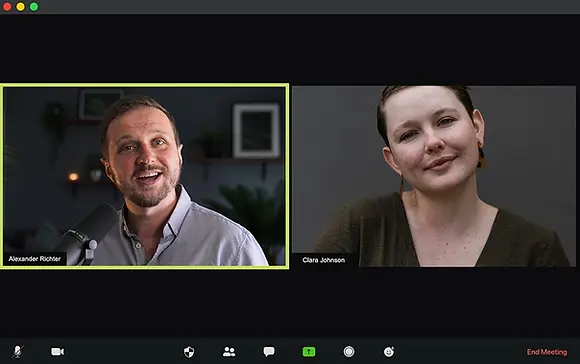The image size is (580, 364).
Task: Click End Meeting
Action: click(x=547, y=352)
